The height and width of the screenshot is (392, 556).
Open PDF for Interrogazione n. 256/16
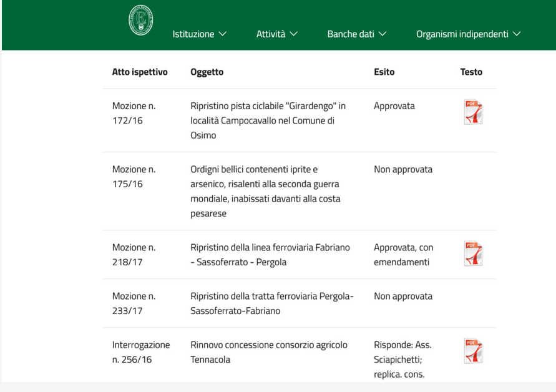(x=473, y=351)
